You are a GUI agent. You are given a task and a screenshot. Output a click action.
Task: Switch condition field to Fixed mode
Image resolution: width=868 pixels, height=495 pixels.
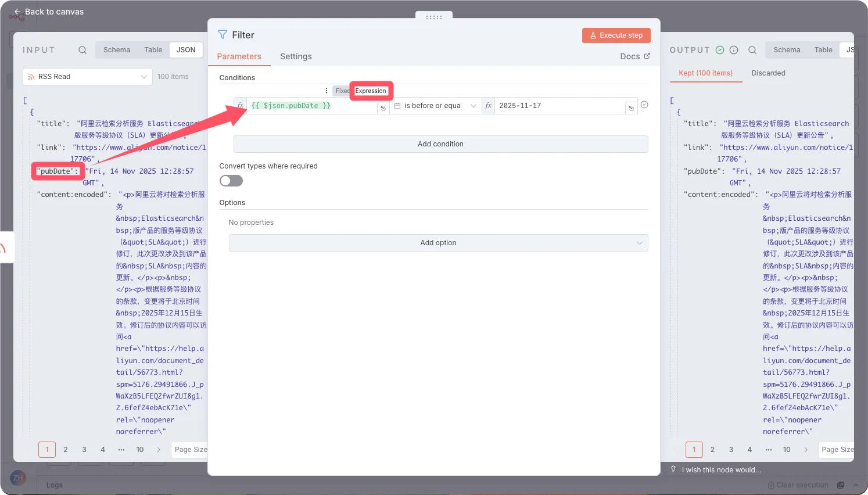coord(342,91)
